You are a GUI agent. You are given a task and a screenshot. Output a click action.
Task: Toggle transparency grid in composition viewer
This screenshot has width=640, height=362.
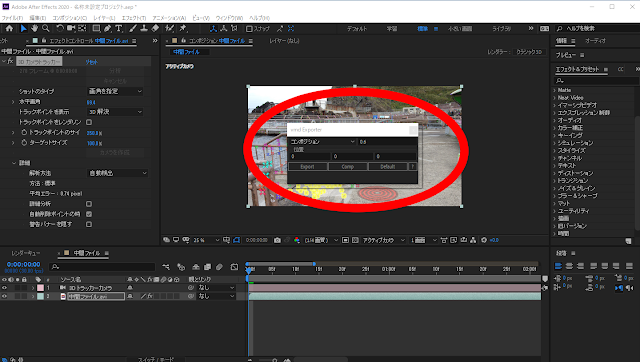pos(355,240)
